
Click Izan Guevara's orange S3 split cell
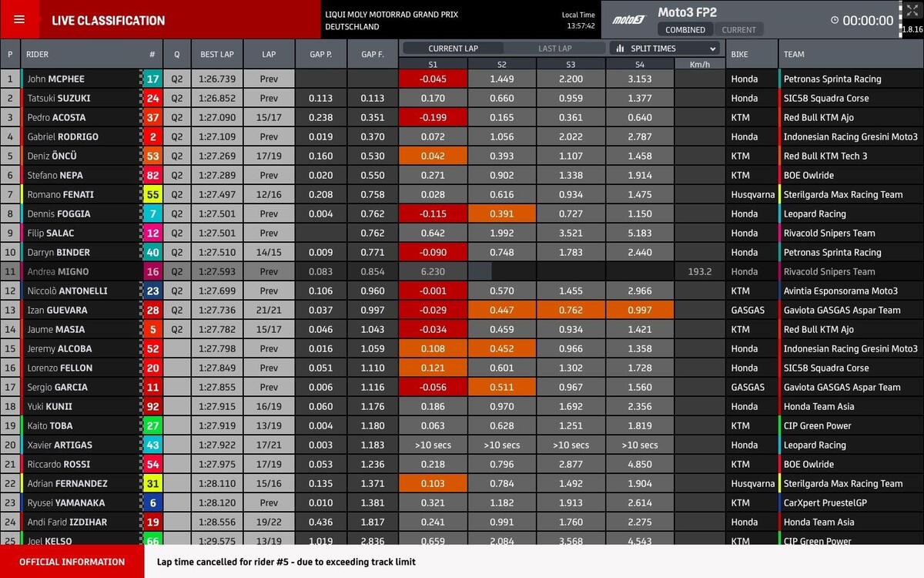(x=571, y=310)
